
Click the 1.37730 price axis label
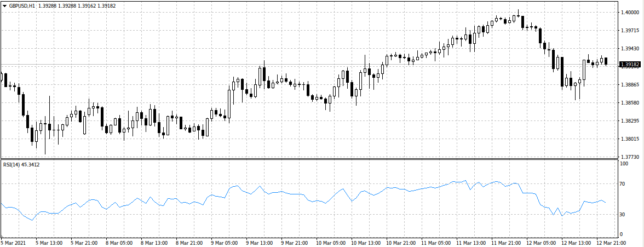629,156
